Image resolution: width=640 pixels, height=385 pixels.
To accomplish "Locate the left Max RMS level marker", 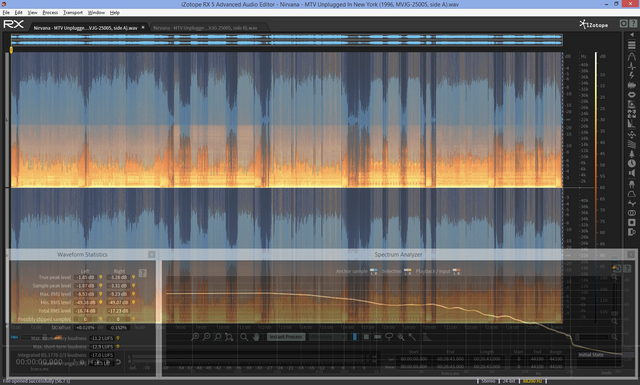I will point(100,294).
